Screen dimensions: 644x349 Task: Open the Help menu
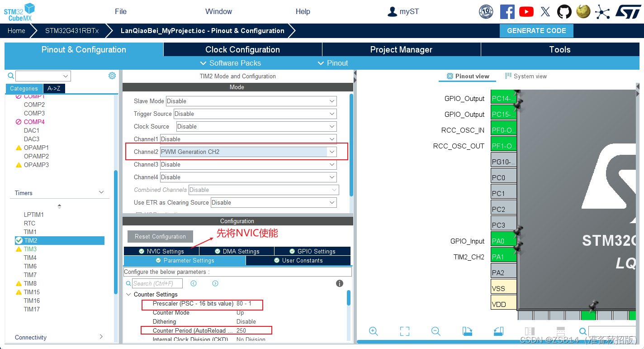[303, 12]
